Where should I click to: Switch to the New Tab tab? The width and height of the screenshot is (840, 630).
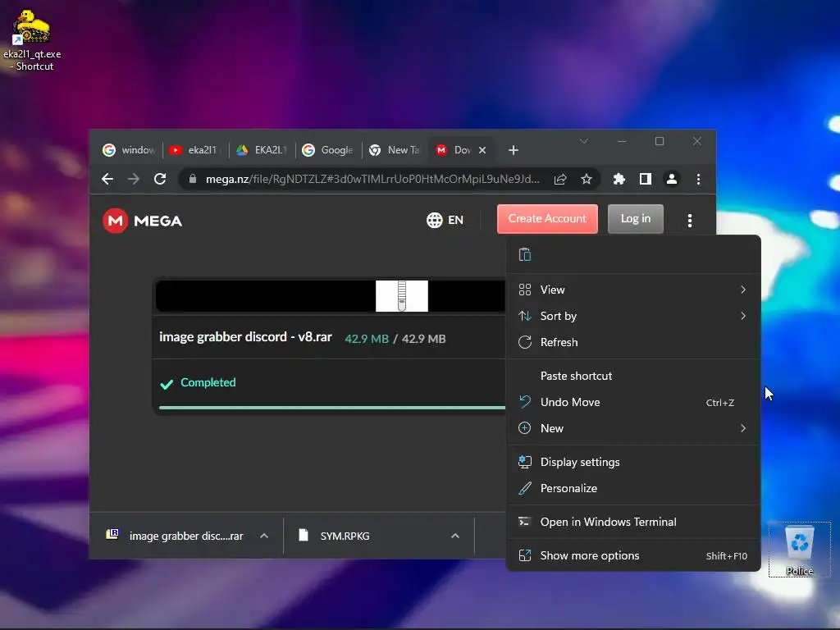pyautogui.click(x=395, y=150)
